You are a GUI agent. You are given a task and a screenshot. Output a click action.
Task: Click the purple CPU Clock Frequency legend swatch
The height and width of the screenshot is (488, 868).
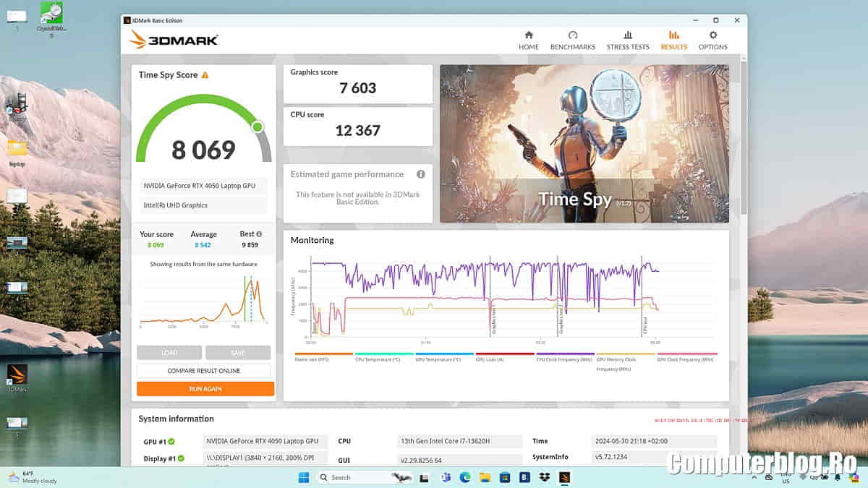tap(565, 354)
